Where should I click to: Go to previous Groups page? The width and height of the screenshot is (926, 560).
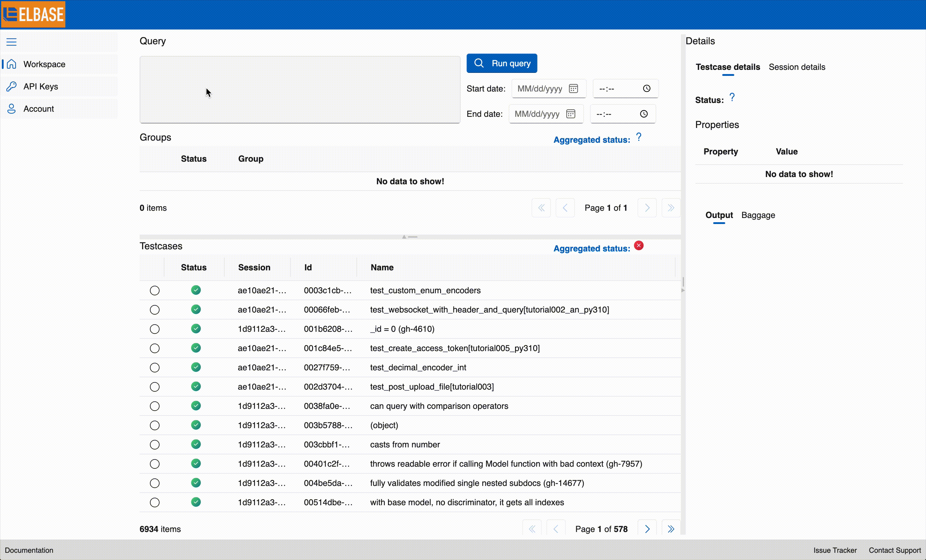565,208
